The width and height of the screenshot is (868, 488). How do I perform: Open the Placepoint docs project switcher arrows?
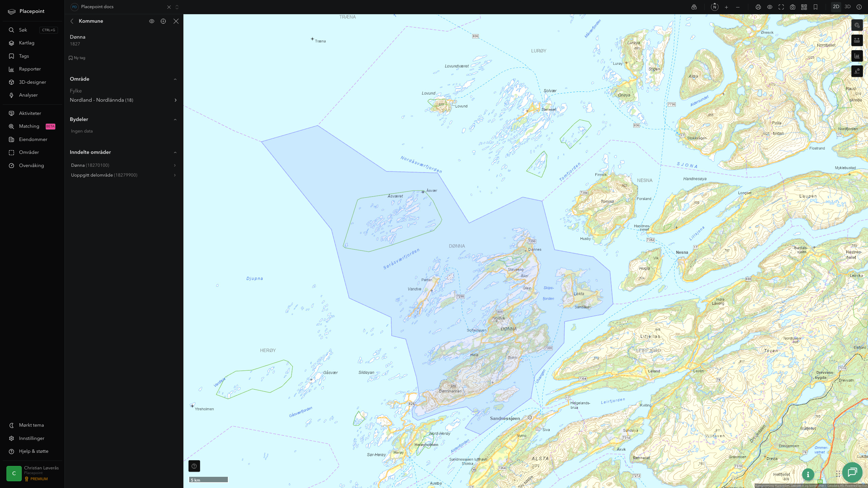[177, 7]
